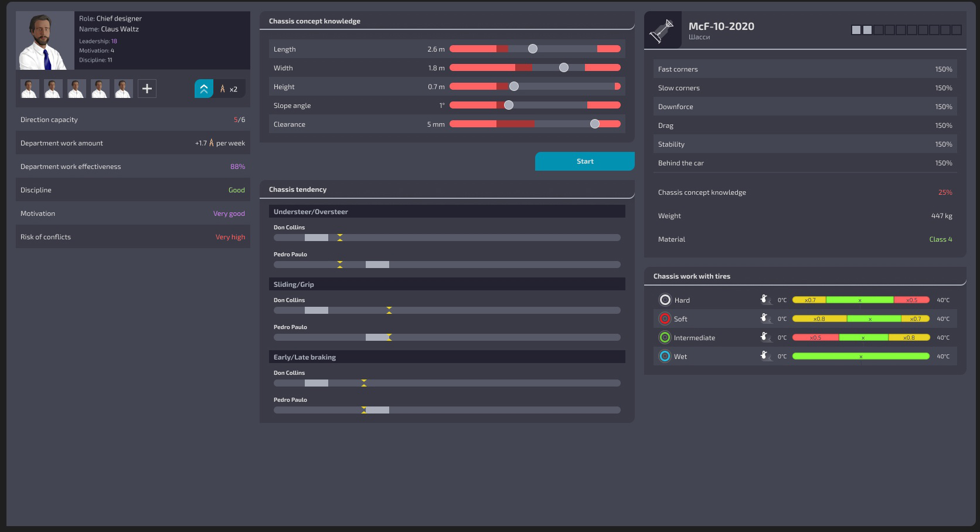Click the Stability 150% row
The image size is (980, 532).
pyautogui.click(x=805, y=144)
